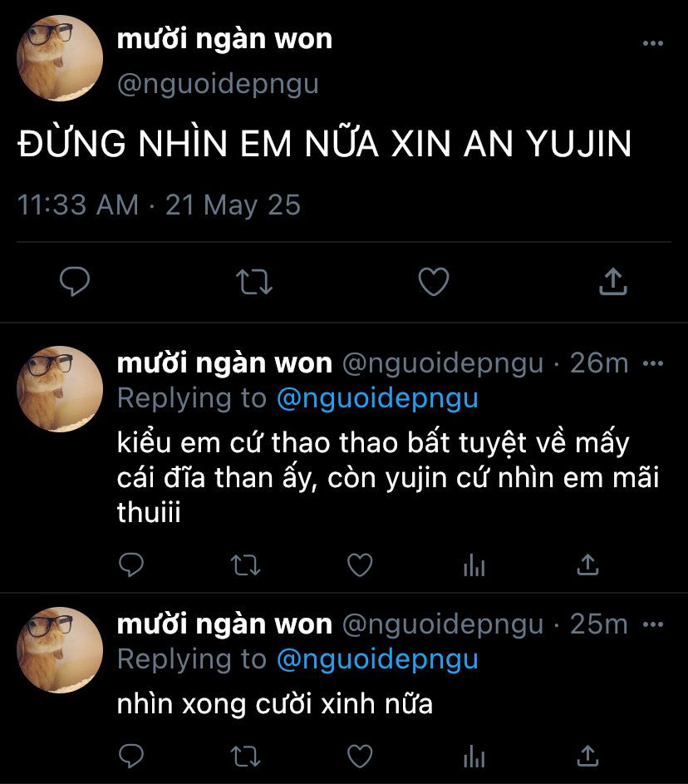This screenshot has width=688, height=784.
Task: Retweet the 26m reply tweet
Action: pos(245,565)
